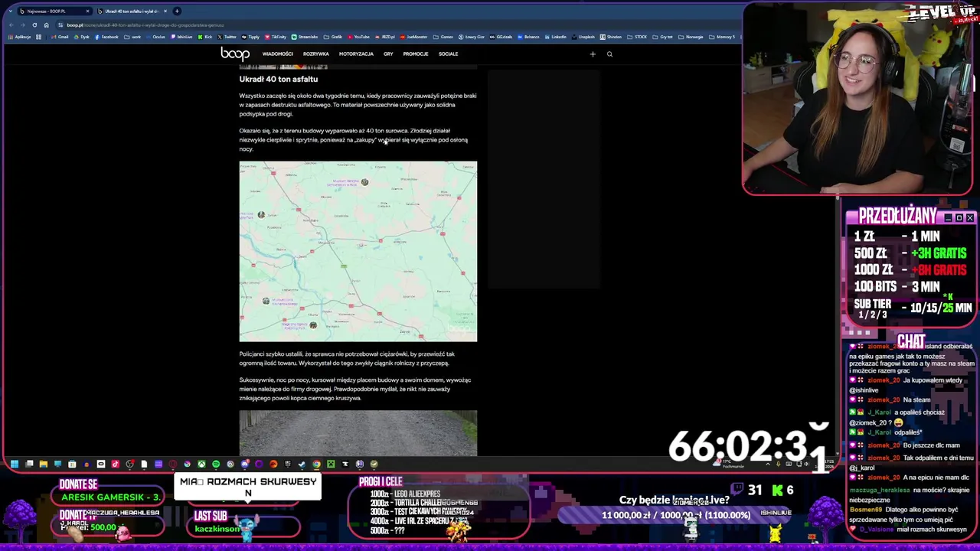Image resolution: width=980 pixels, height=551 pixels.
Task: Open Steam from the taskbar
Action: point(302,464)
